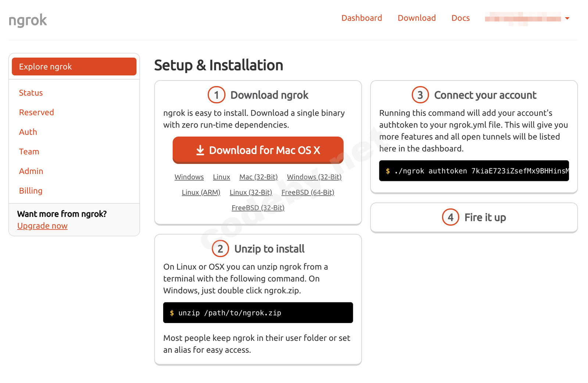Click the Upgrade now link
The width and height of the screenshot is (588, 383).
pos(42,226)
